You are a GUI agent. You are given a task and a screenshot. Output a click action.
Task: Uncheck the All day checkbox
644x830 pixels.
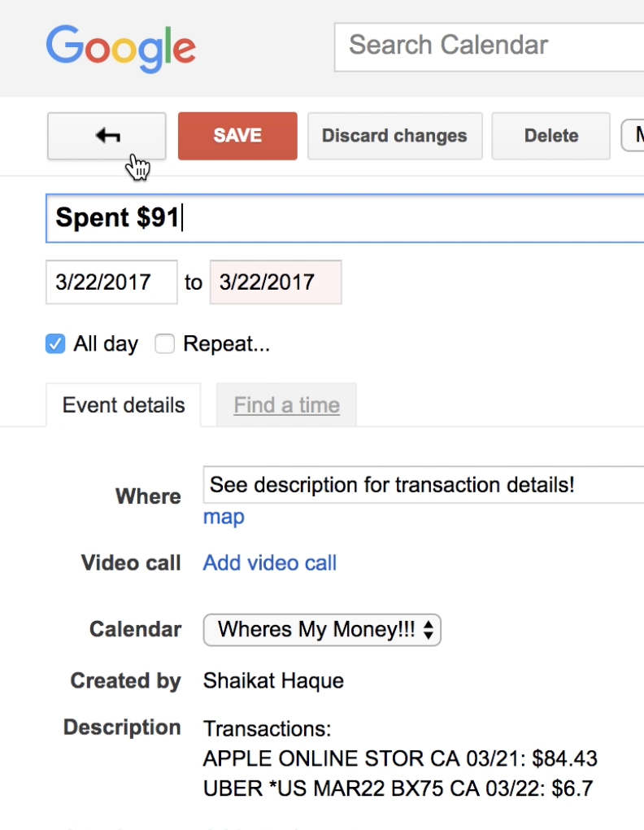pos(55,344)
